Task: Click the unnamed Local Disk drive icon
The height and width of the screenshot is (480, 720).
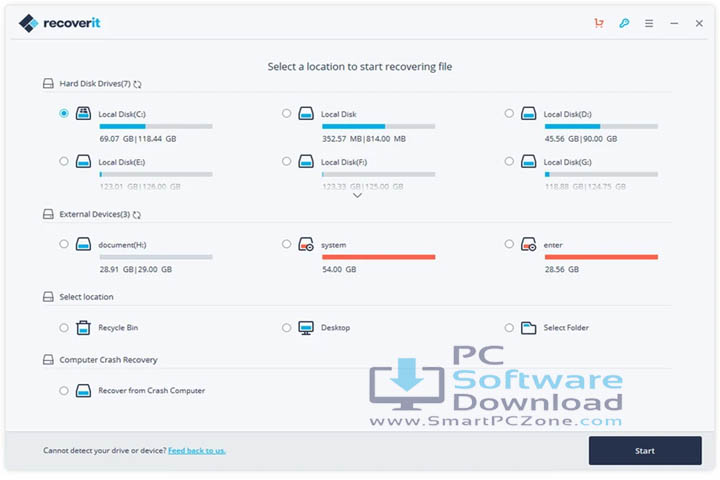Action: click(x=306, y=113)
